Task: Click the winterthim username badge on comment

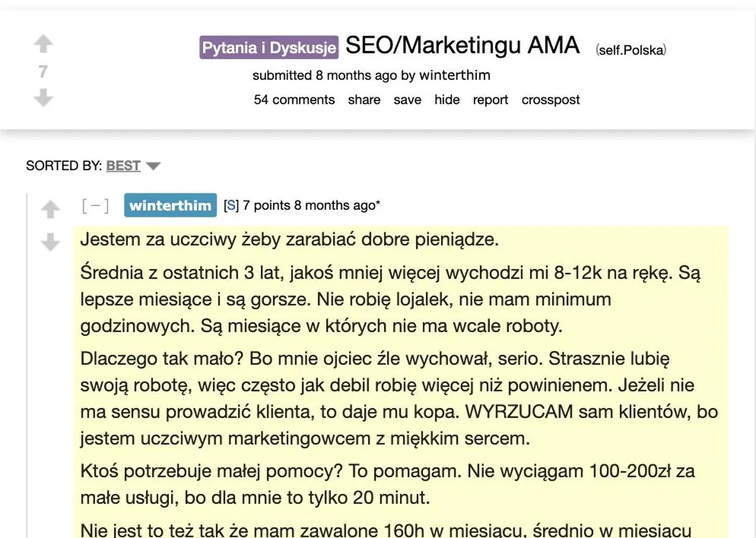Action: [x=170, y=205]
